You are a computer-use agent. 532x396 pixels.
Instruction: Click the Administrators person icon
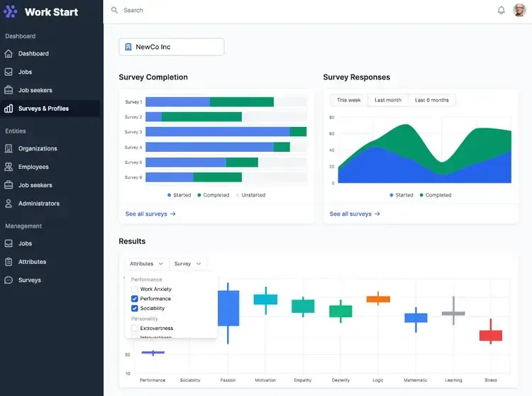(x=9, y=204)
